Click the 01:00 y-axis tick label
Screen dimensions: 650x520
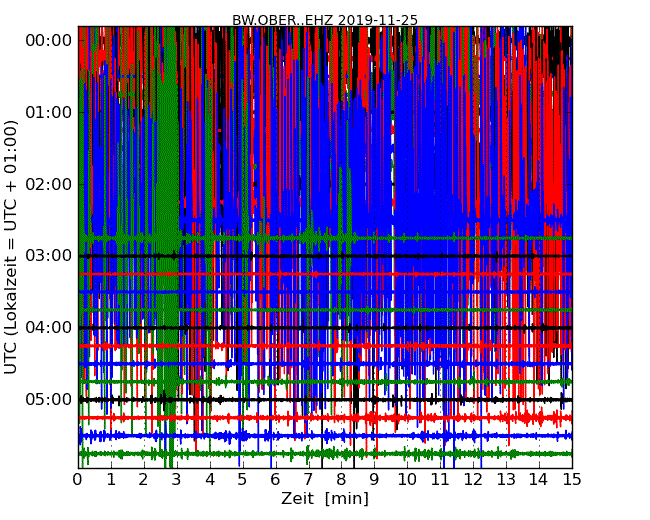tap(49, 112)
